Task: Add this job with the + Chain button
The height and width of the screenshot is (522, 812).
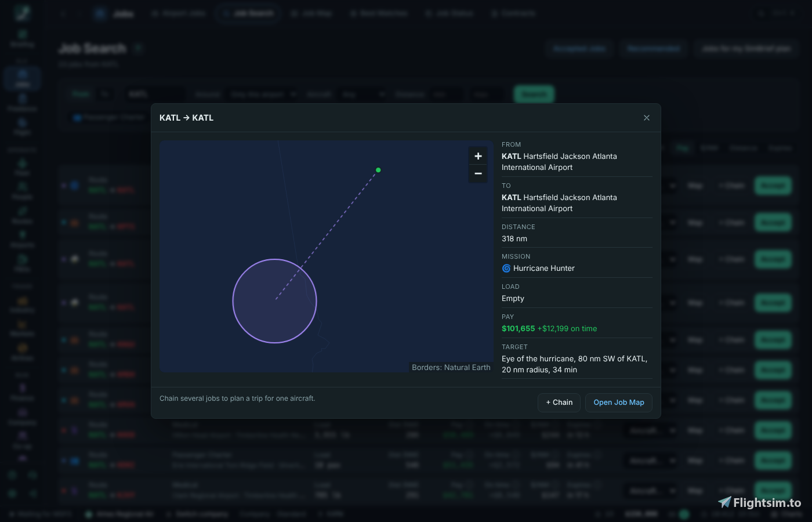Action: [x=559, y=403]
